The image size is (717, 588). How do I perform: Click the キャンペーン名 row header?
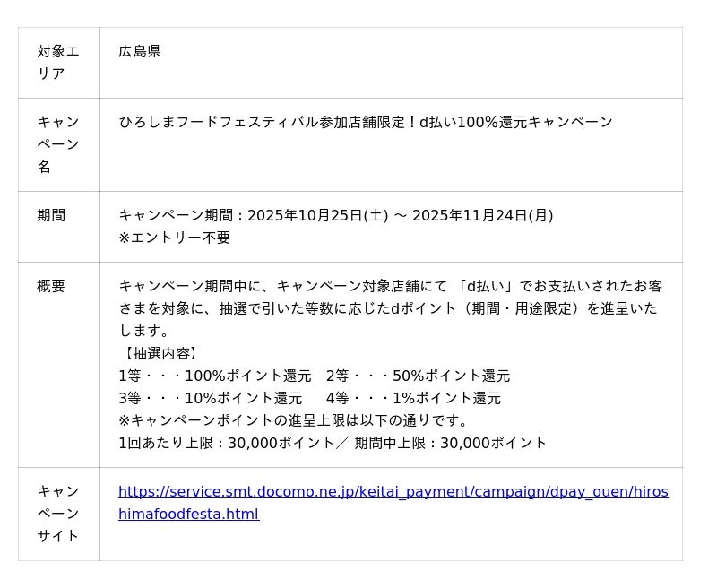[x=58, y=144]
